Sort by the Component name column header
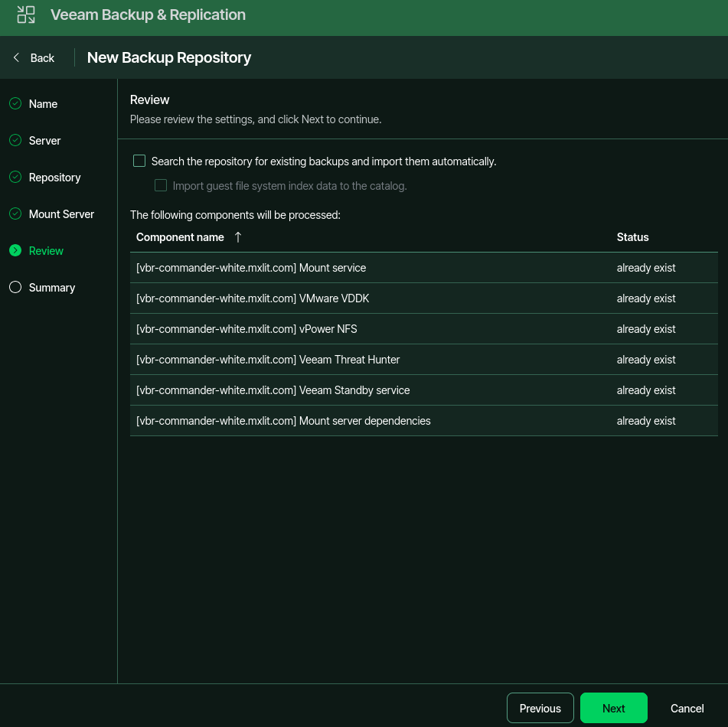Viewport: 728px width, 727px height. point(180,237)
